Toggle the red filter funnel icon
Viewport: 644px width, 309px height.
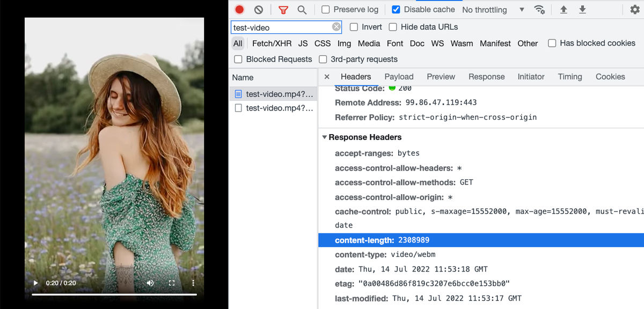(283, 10)
